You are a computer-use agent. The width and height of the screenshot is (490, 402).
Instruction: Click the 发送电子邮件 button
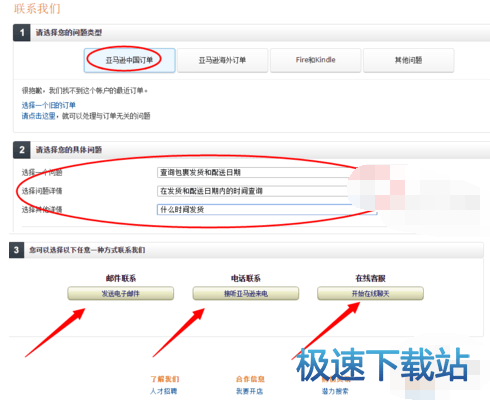coord(121,293)
